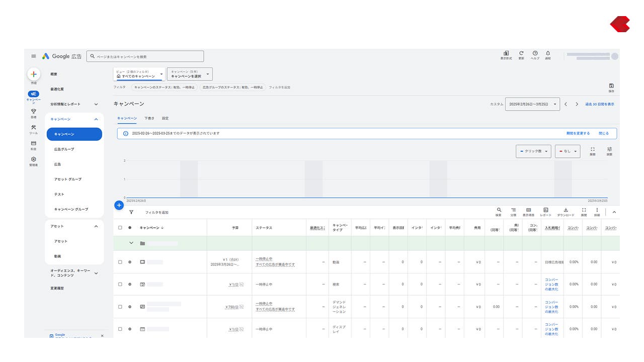Click the ダウンロード icon
Image resolution: width=644 pixels, height=362 pixels.
click(x=566, y=210)
